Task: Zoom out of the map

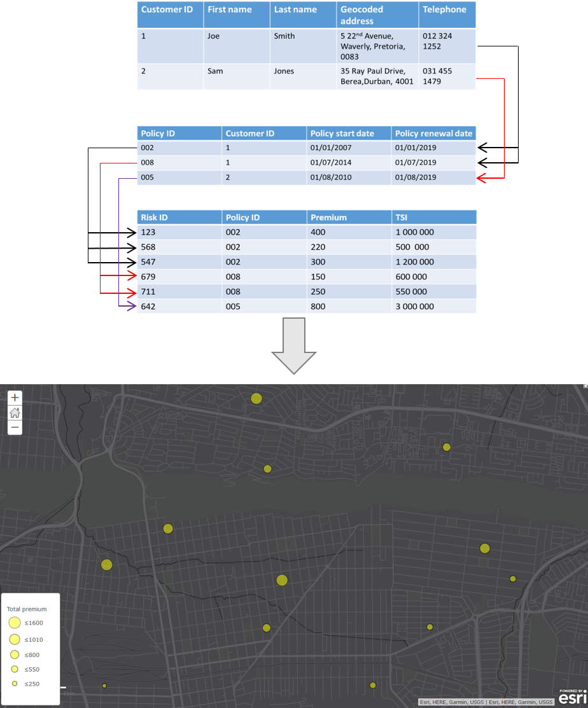Action: (15, 427)
